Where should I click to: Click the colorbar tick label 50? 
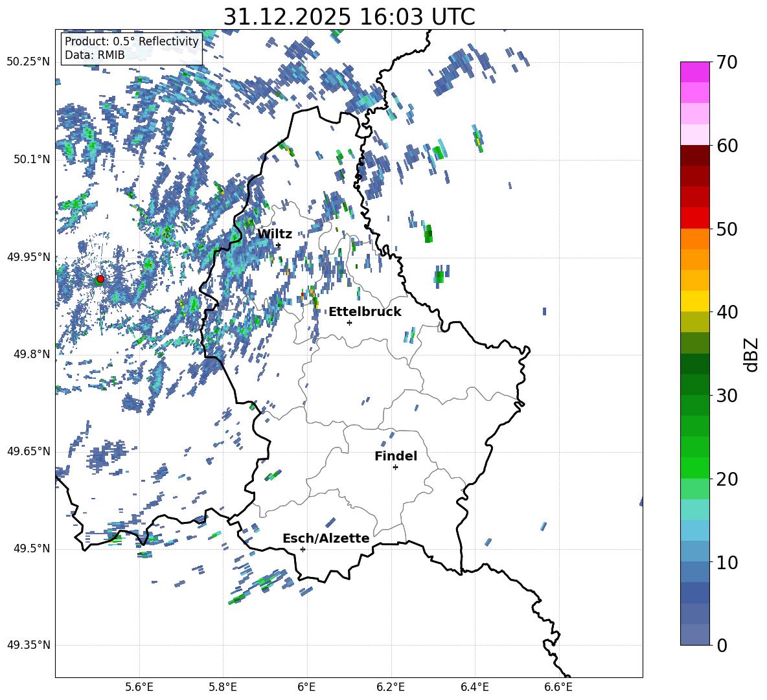tap(727, 229)
